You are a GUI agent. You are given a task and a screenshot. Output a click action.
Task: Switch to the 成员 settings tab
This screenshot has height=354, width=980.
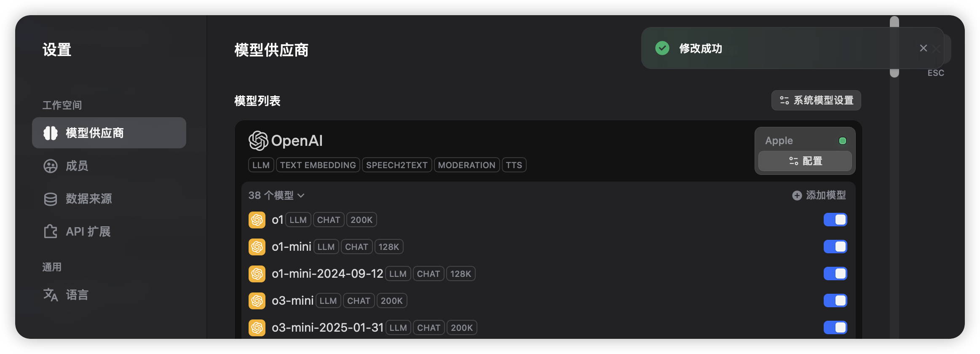[x=77, y=166]
